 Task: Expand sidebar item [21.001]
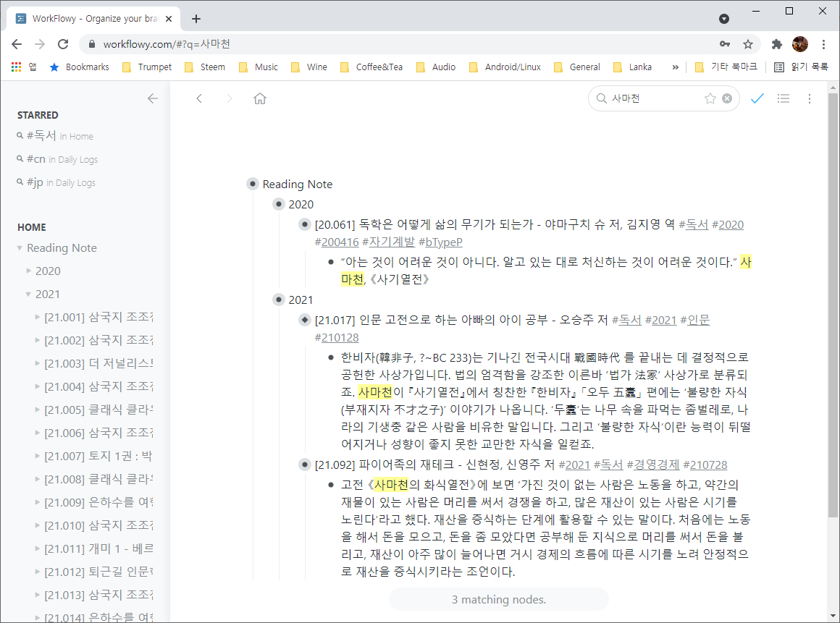click(x=37, y=318)
